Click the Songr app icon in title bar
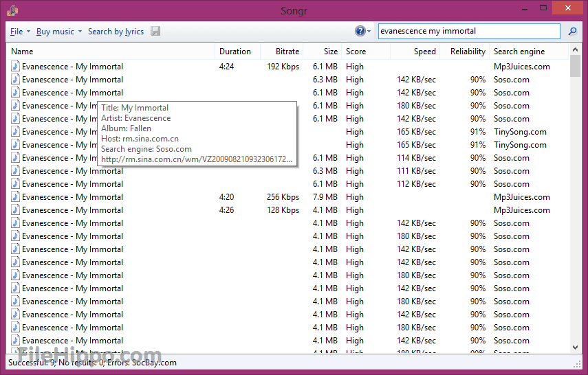The height and width of the screenshot is (375, 588). click(12, 10)
